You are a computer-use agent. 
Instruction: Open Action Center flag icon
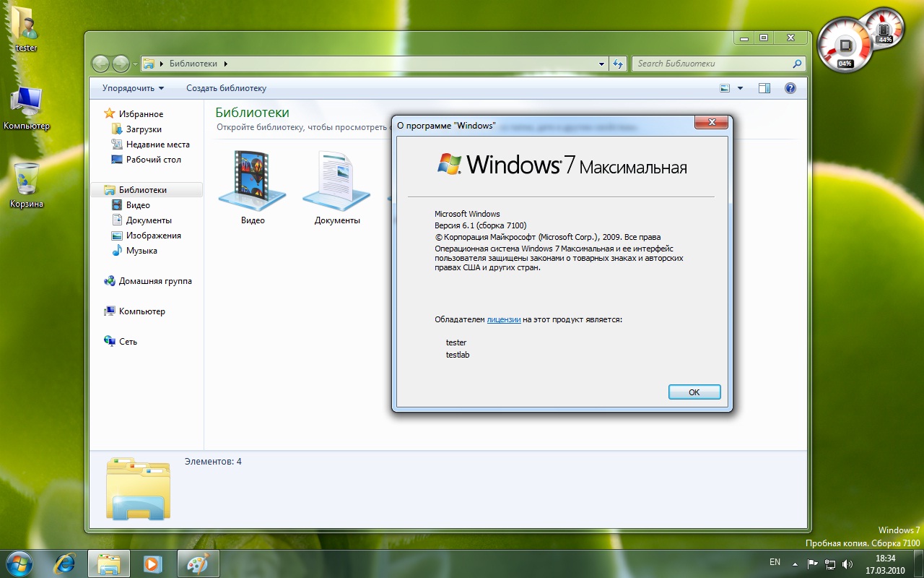tap(812, 564)
